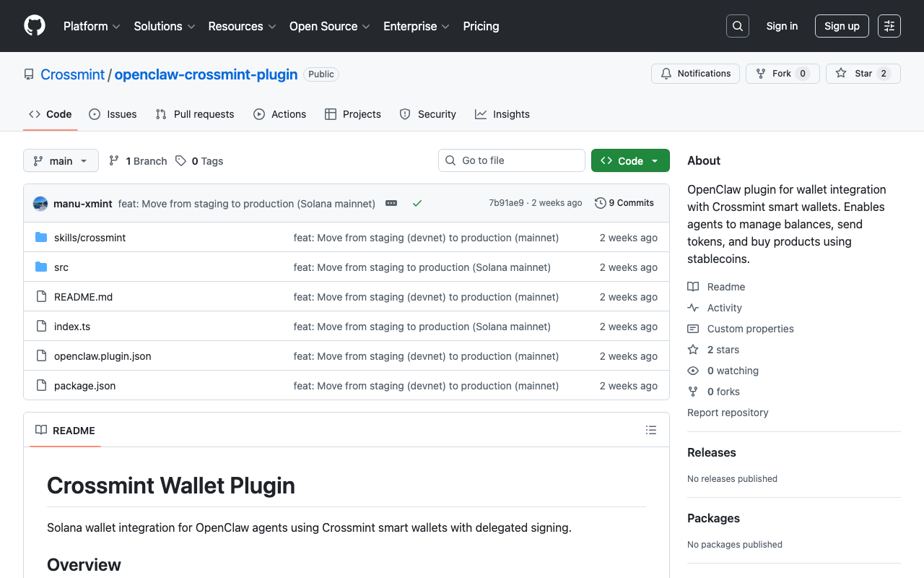Click the GitHub logo home icon
The image size is (924, 578).
coord(34,26)
